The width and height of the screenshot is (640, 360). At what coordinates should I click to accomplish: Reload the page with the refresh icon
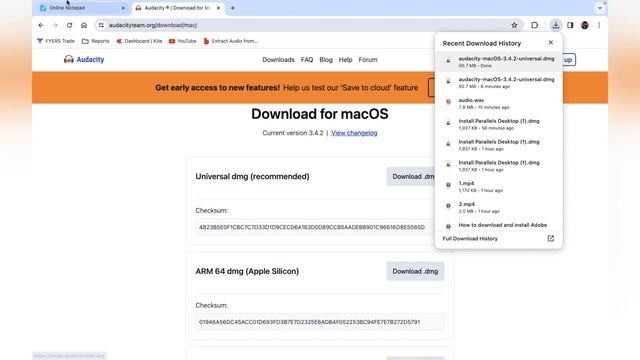69,25
